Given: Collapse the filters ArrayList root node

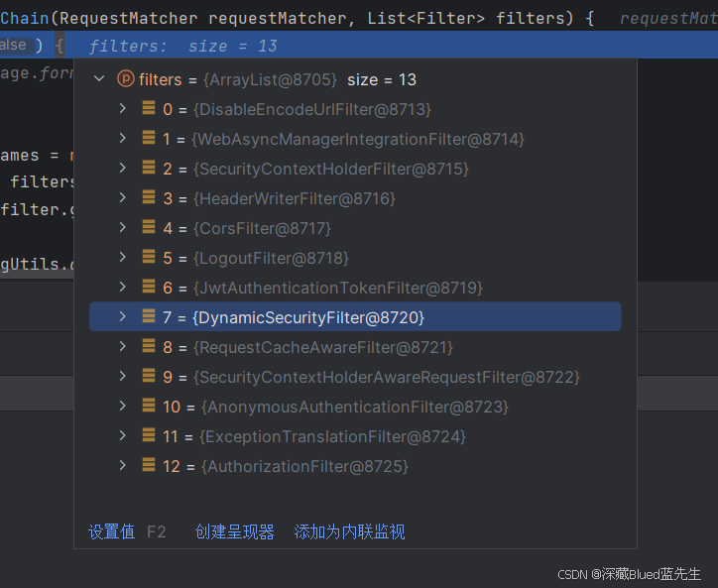Looking at the screenshot, I should pos(99,78).
